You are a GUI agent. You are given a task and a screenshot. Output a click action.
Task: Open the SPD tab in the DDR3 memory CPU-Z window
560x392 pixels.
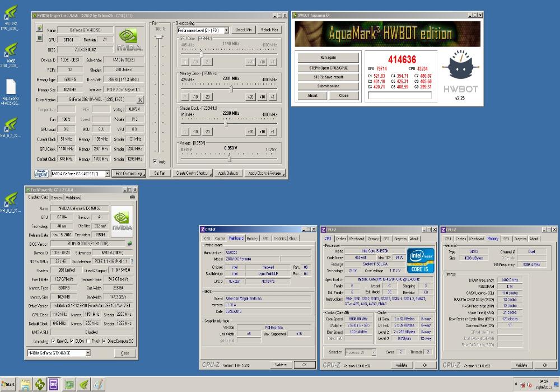coord(506,239)
